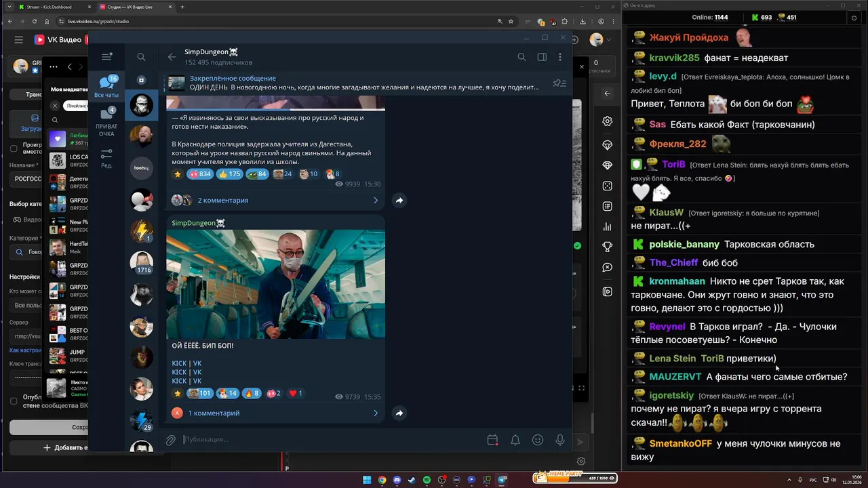Open the 'Как настроить' link in VK studio
Image resolution: width=868 pixels, height=488 pixels.
25,350
